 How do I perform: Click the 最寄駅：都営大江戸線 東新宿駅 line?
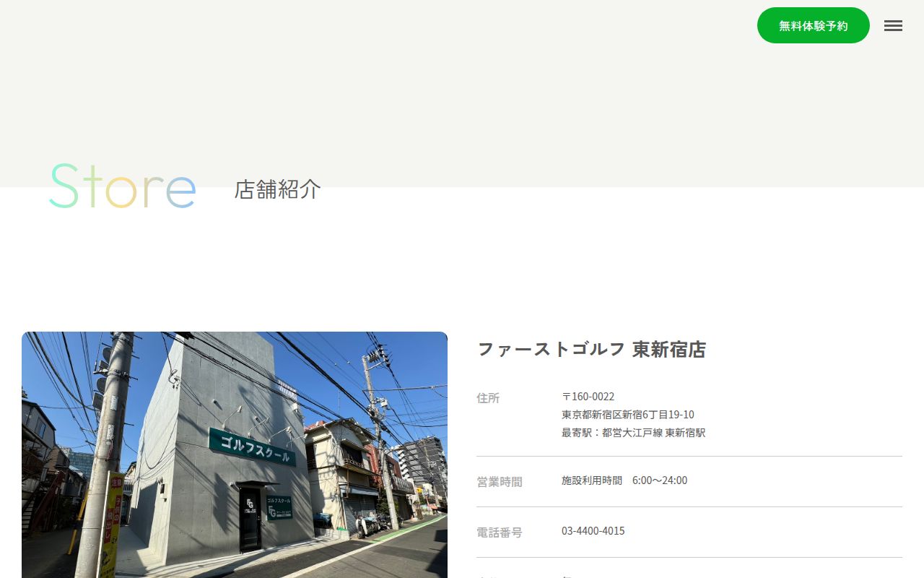click(634, 433)
